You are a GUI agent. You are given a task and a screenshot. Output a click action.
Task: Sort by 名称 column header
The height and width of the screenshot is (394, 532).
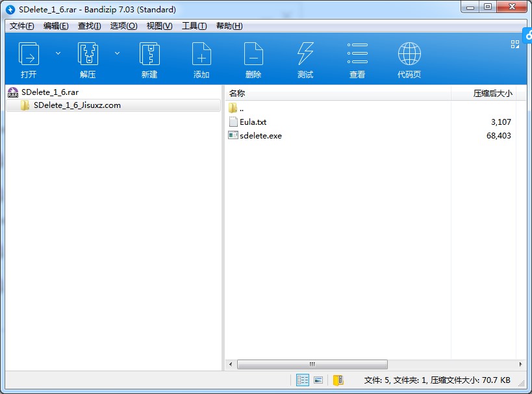pyautogui.click(x=338, y=93)
